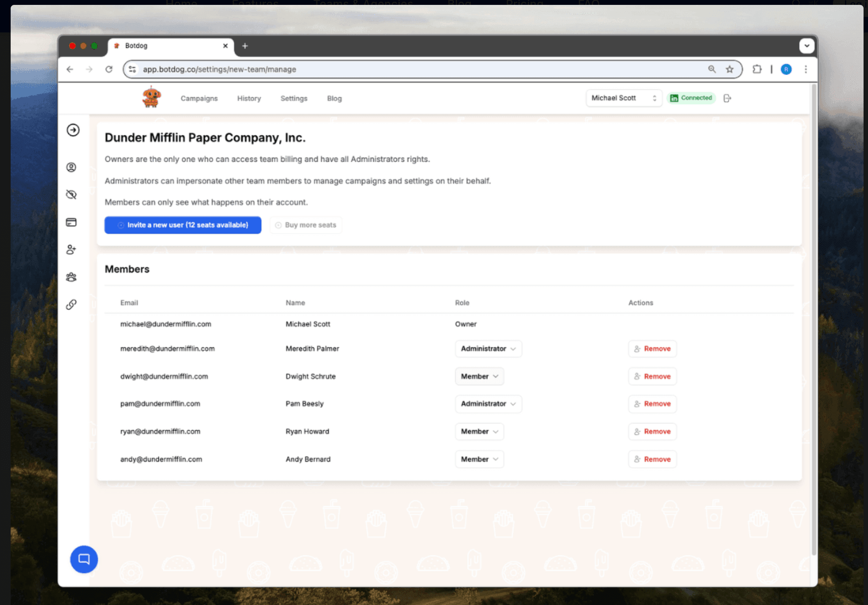Expand Pam Beesly's Administrator role dropdown
The image size is (868, 605).
tap(488, 404)
